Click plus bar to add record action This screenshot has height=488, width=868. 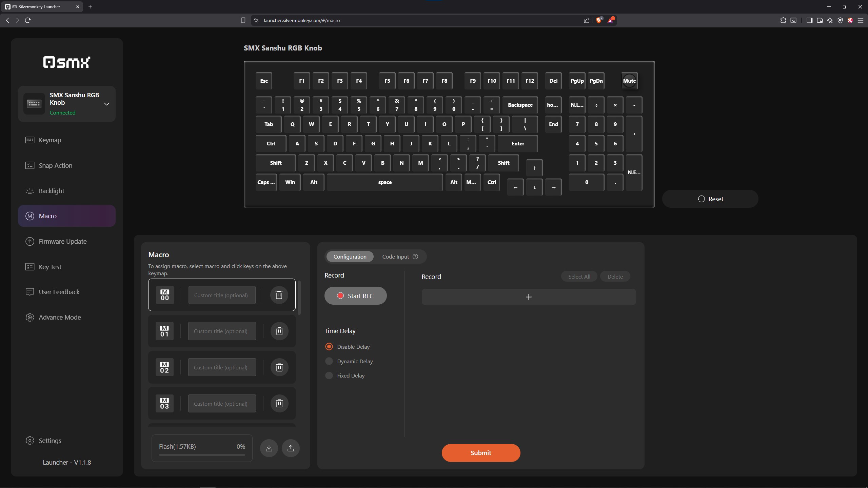[528, 297]
